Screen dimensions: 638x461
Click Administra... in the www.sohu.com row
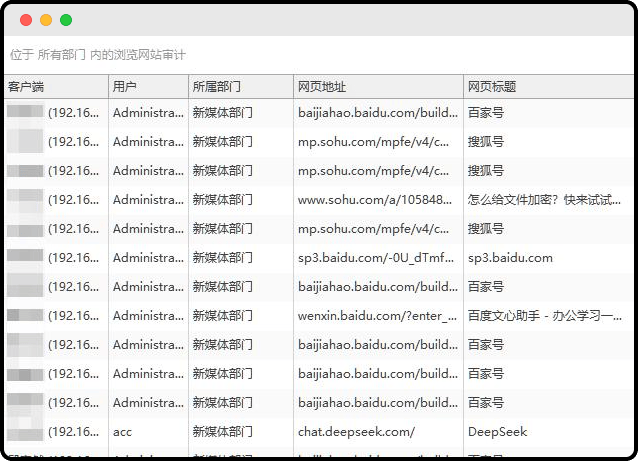[149, 200]
